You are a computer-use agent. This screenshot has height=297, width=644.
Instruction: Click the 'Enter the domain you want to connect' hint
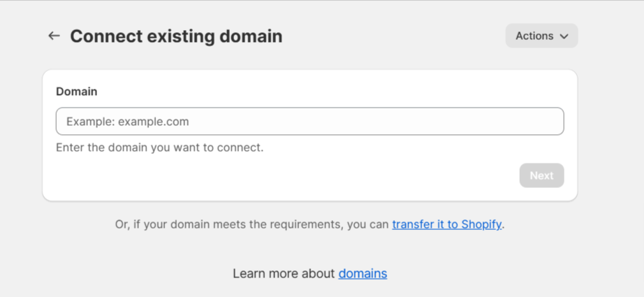pos(159,147)
